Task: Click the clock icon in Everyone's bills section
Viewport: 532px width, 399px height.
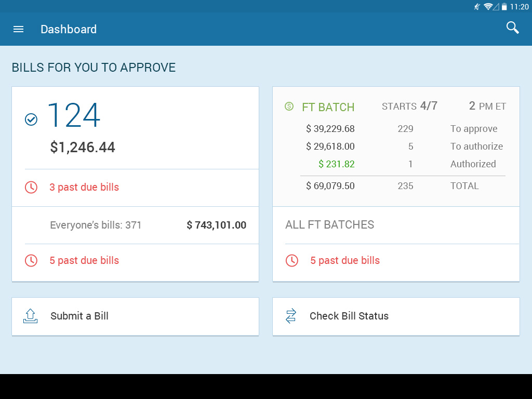Action: click(x=31, y=260)
